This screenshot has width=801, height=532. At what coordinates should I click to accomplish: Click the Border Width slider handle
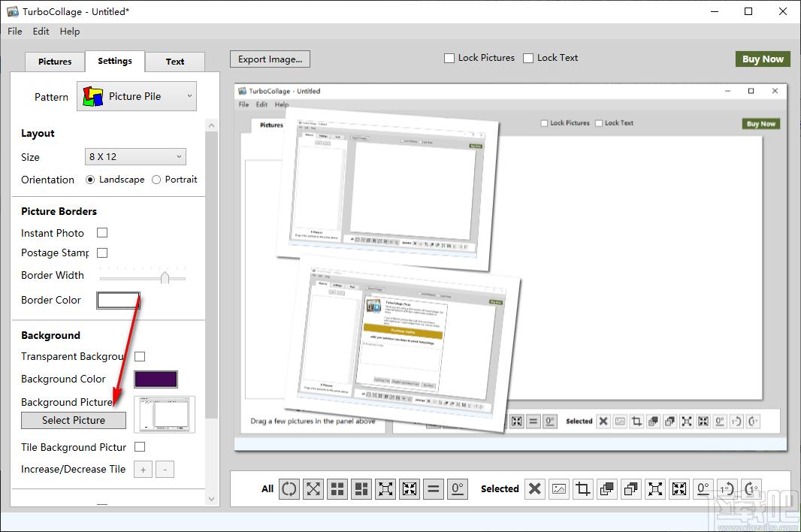coord(165,277)
